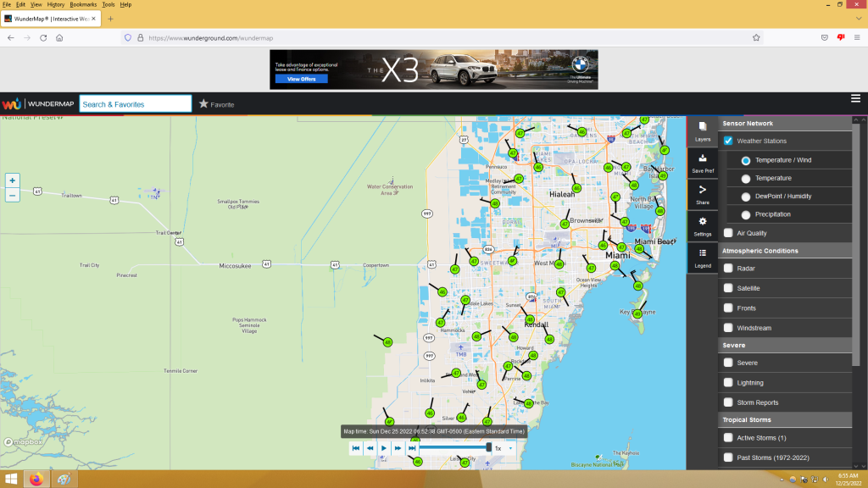
Task: Open the Layers panel icon
Action: (703, 131)
